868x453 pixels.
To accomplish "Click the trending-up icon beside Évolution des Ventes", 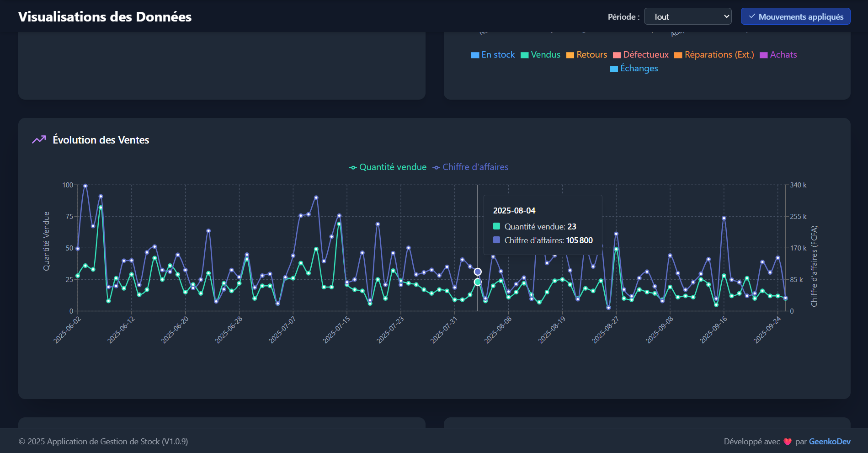I will click(x=39, y=139).
